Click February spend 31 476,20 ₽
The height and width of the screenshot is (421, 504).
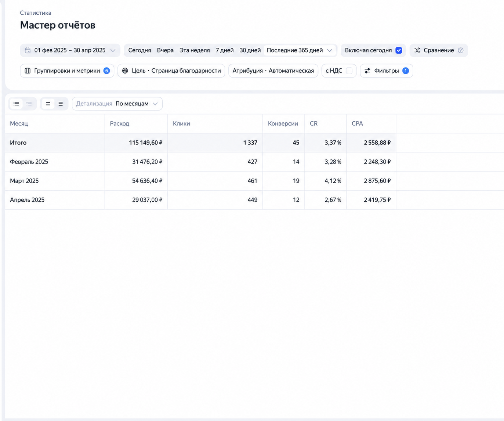click(147, 162)
